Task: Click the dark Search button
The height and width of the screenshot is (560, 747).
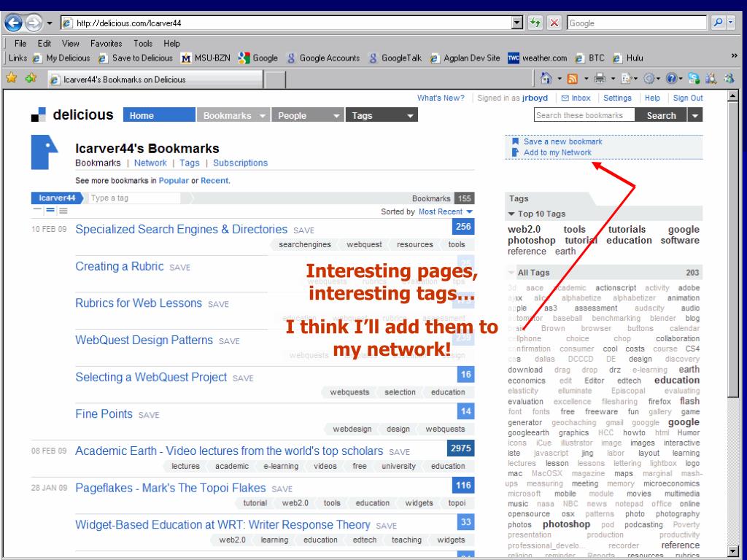Action: [x=661, y=115]
